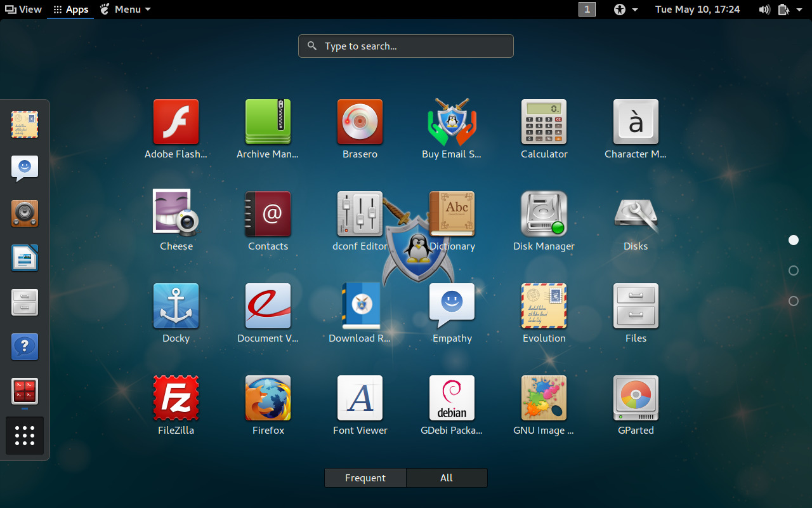812x508 pixels.
Task: Launch FileZilla FTP client
Action: tap(176, 398)
